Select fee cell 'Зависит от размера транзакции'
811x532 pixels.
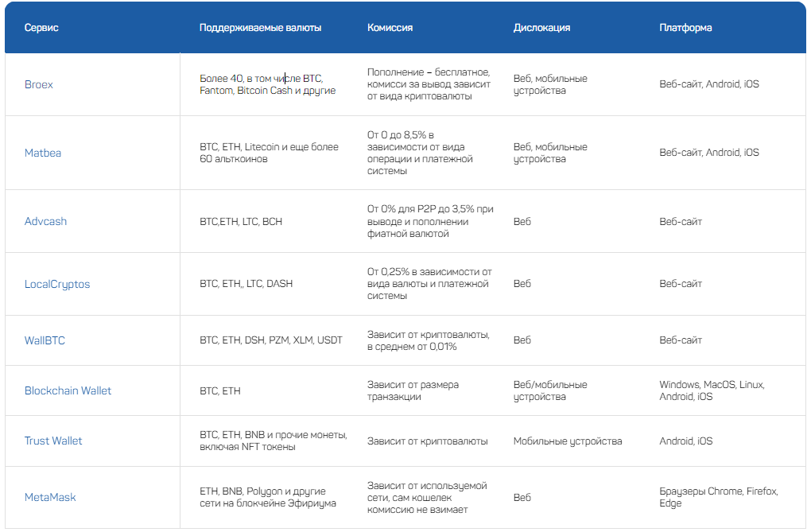pos(413,390)
